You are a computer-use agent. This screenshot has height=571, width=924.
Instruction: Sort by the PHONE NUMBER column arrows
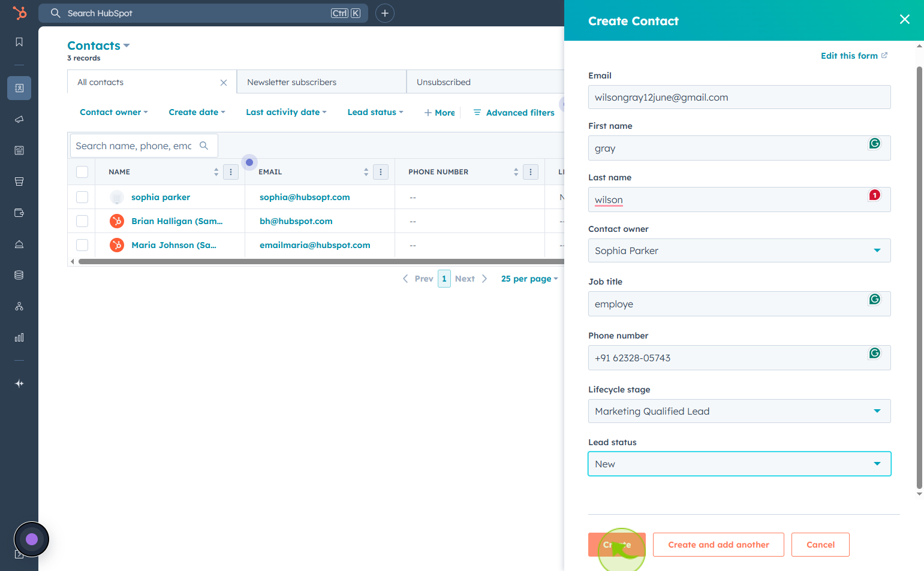click(x=516, y=172)
